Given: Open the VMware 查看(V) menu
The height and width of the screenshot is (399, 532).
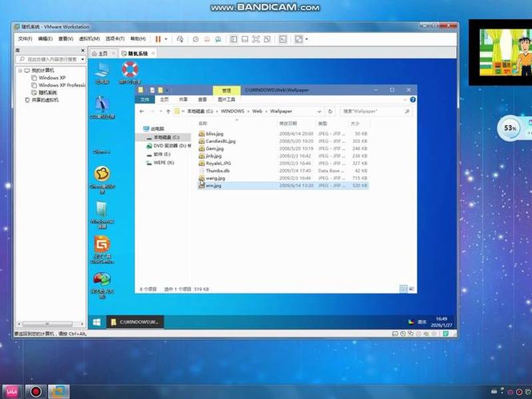Looking at the screenshot, I should [x=66, y=39].
